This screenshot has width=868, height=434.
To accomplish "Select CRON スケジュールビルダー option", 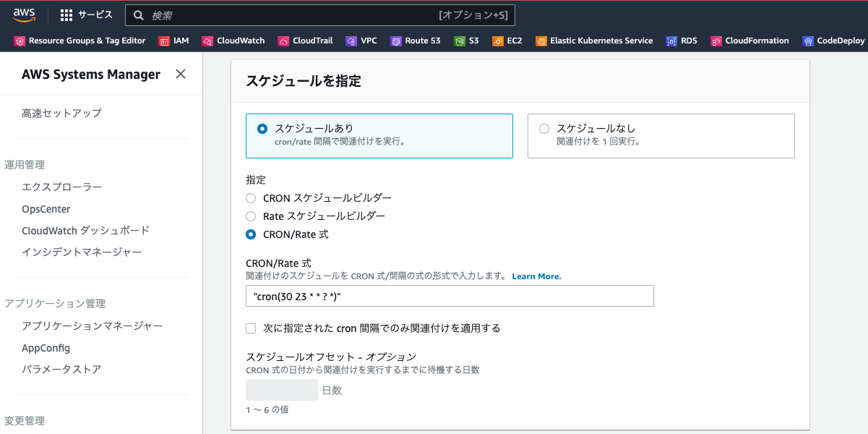I will [x=251, y=197].
